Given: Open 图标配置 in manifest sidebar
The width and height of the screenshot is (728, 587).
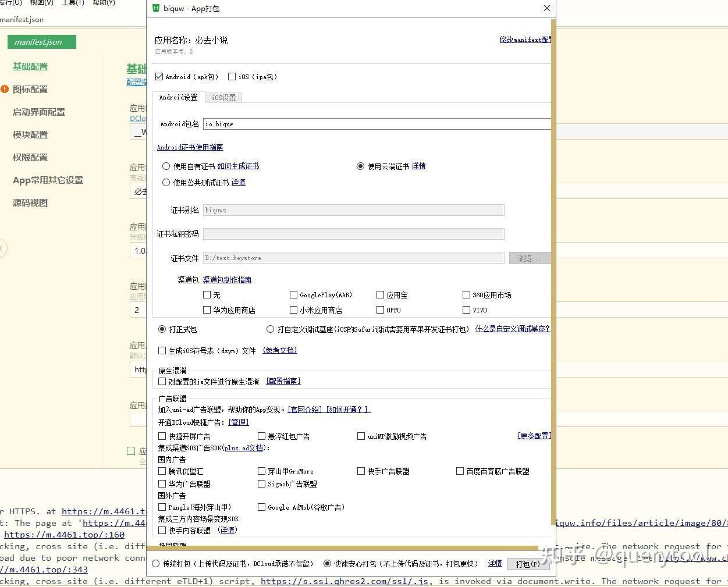Looking at the screenshot, I should click(x=30, y=90).
